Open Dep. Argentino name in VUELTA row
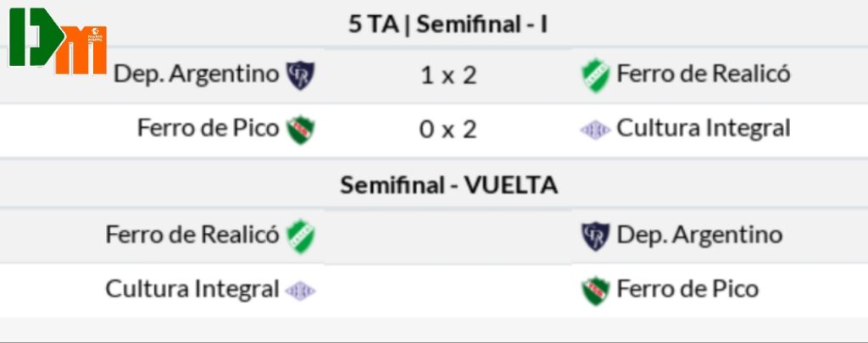 (699, 235)
